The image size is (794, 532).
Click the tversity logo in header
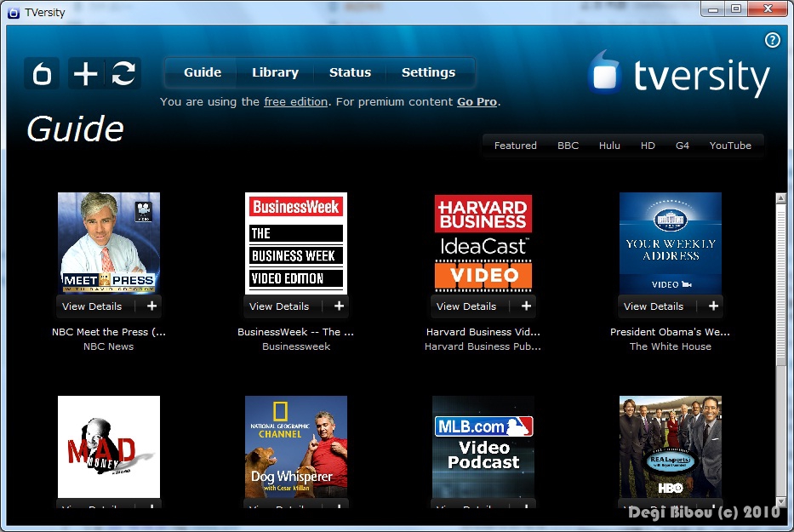pyautogui.click(x=678, y=75)
